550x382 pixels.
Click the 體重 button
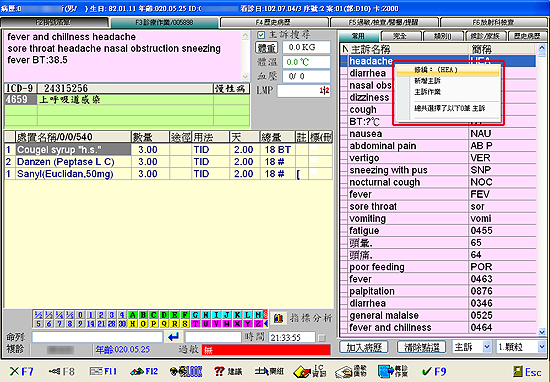[x=266, y=48]
